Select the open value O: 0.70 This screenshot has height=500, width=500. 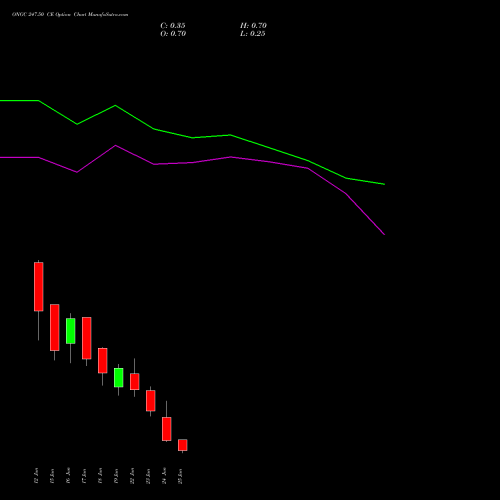[173, 34]
